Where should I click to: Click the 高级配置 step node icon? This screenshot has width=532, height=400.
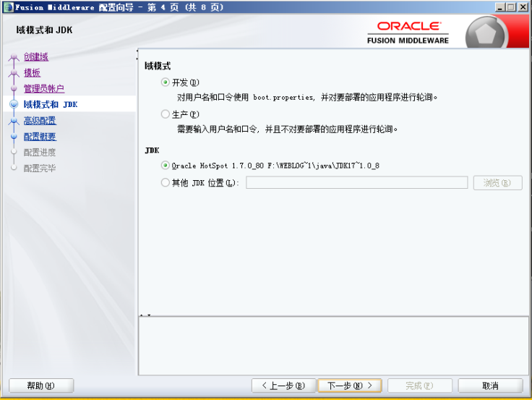coord(13,121)
